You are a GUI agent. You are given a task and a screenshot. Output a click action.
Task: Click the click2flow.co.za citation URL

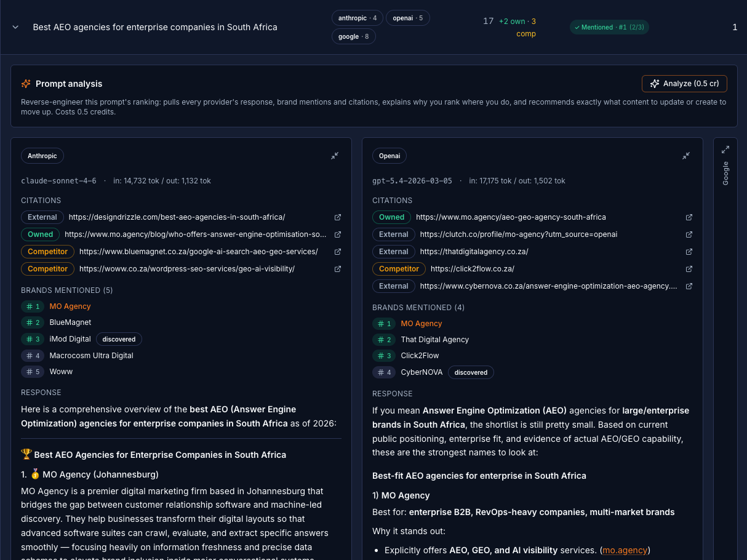point(473,269)
